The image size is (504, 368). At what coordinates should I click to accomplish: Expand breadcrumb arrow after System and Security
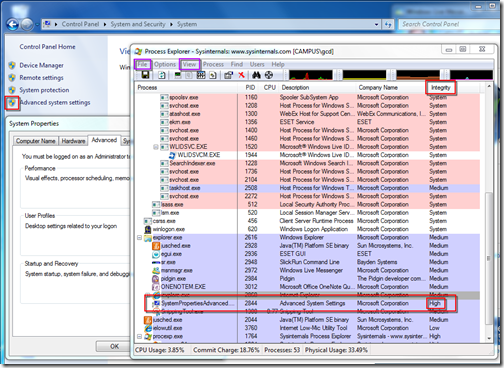click(x=171, y=24)
